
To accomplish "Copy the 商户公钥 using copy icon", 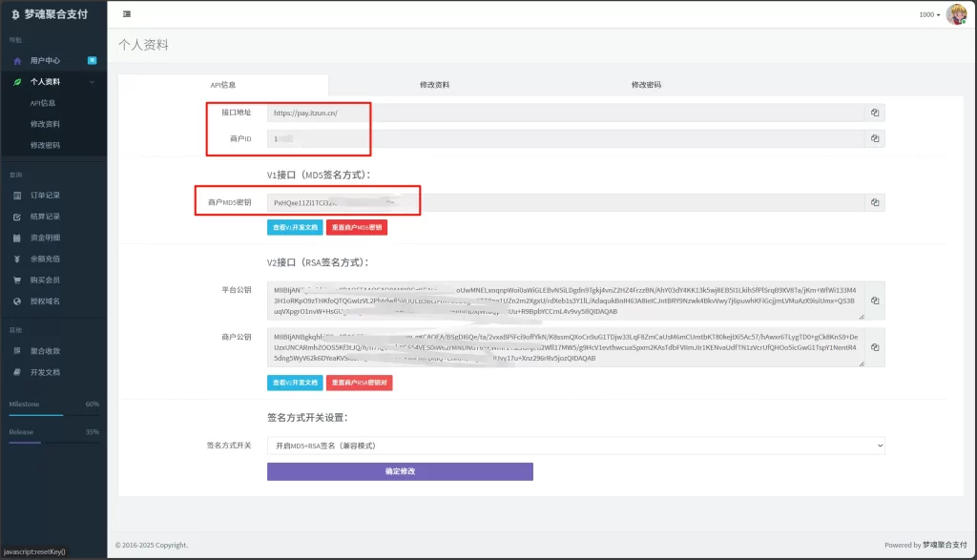I will (873, 347).
